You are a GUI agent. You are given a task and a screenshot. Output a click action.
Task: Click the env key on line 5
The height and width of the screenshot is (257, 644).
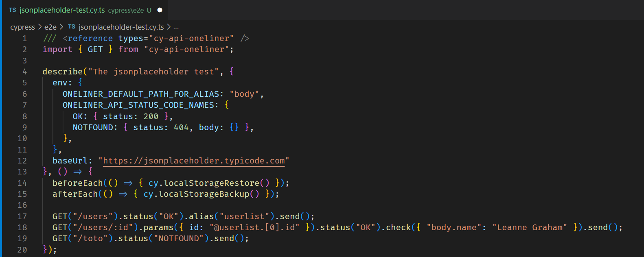click(60, 83)
